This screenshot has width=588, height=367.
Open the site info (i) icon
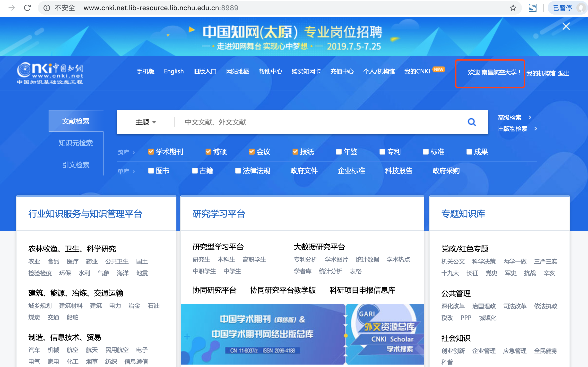point(47,8)
